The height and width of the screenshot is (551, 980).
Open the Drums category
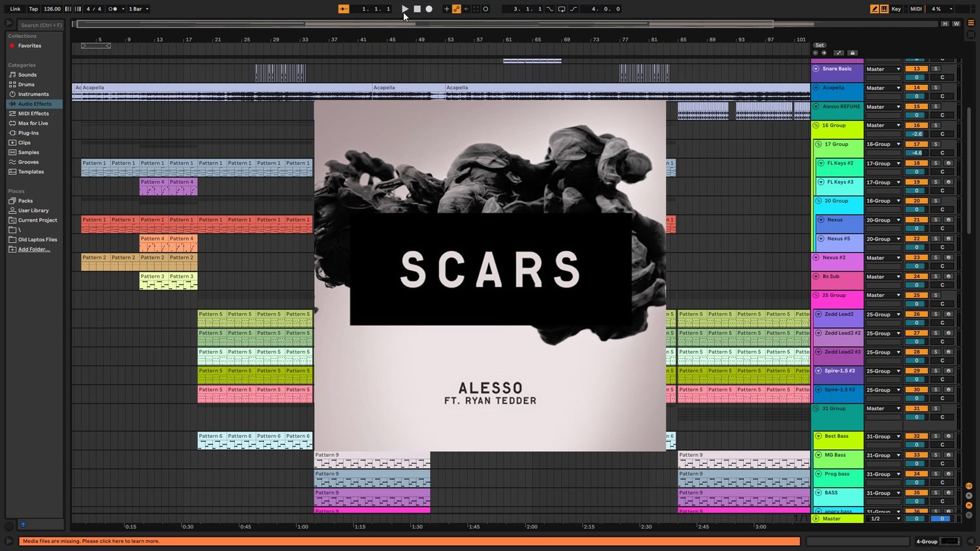[x=26, y=84]
